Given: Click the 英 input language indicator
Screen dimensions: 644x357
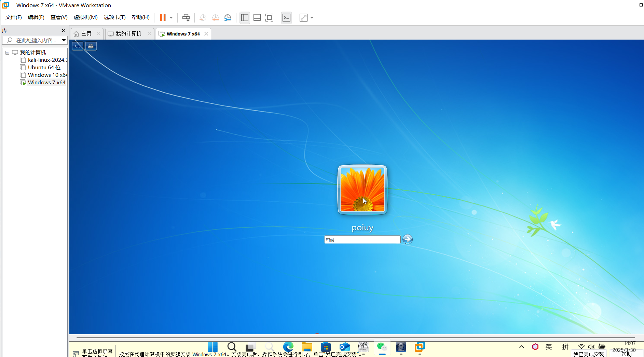Looking at the screenshot, I should coord(549,347).
